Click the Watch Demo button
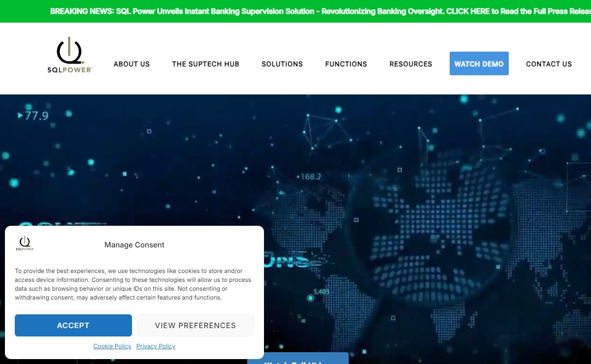Screen dimensions: 591x364 [x=479, y=64]
